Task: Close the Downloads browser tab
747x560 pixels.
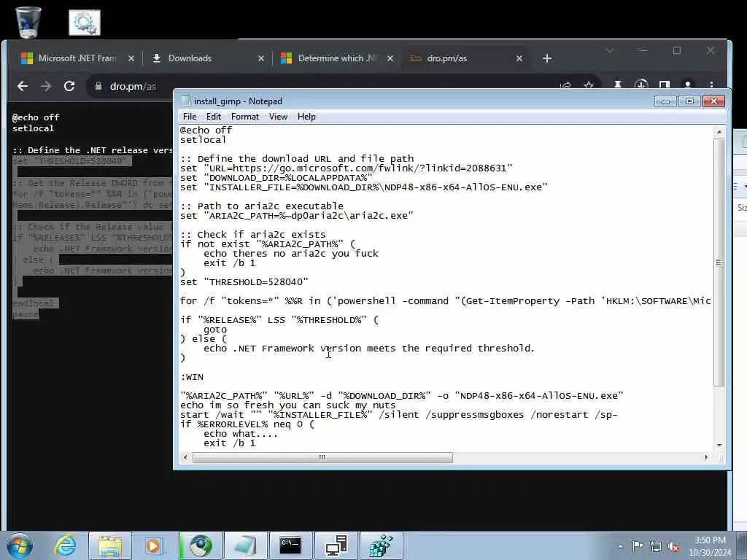Action: pos(261,58)
